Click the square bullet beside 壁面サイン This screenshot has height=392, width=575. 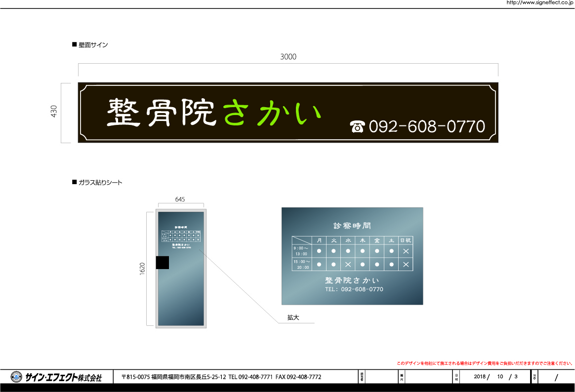coord(74,45)
